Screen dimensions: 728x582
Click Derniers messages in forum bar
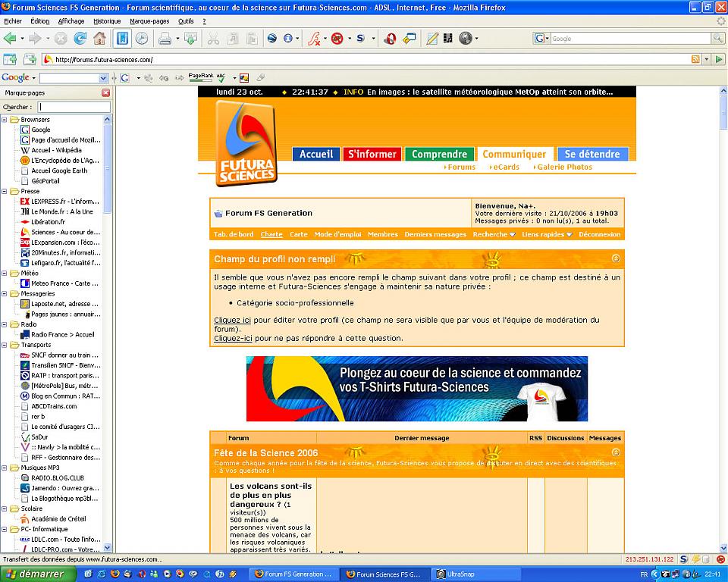coord(435,234)
